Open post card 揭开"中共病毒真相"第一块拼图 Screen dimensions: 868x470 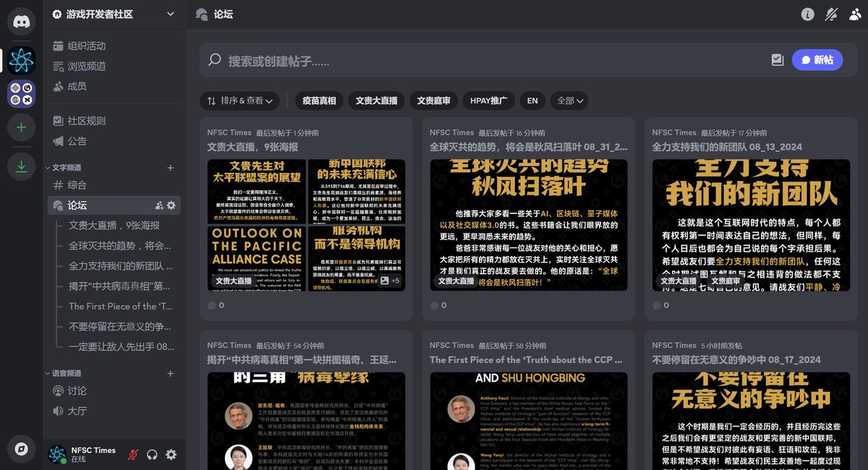tap(306, 400)
